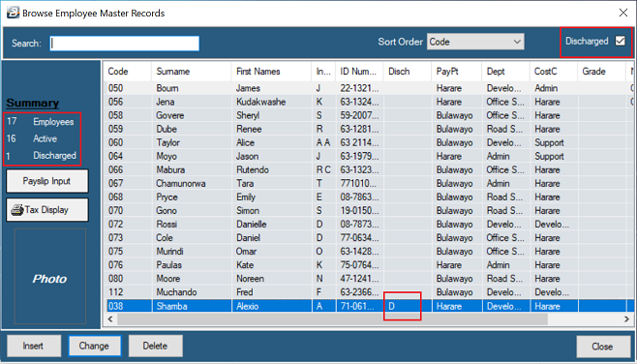Image resolution: width=637 pixels, height=364 pixels.
Task: Toggle the Discharged checkbox
Action: click(x=620, y=41)
